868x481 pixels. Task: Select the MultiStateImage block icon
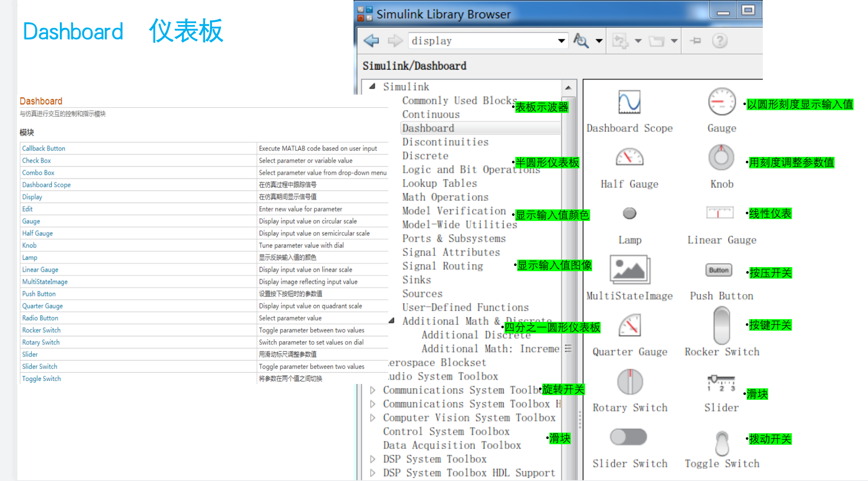pyautogui.click(x=629, y=270)
